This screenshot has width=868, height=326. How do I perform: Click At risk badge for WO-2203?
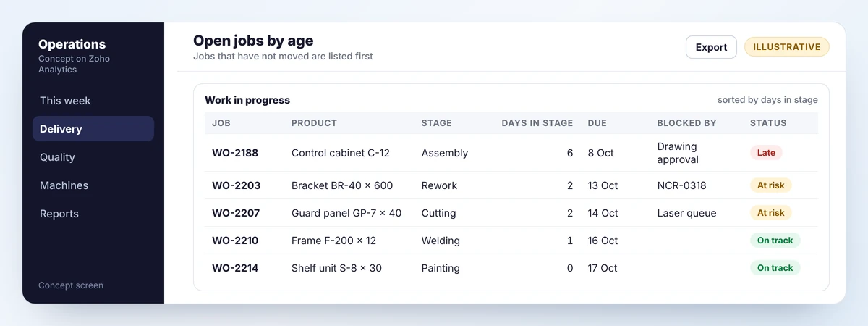[x=771, y=185]
